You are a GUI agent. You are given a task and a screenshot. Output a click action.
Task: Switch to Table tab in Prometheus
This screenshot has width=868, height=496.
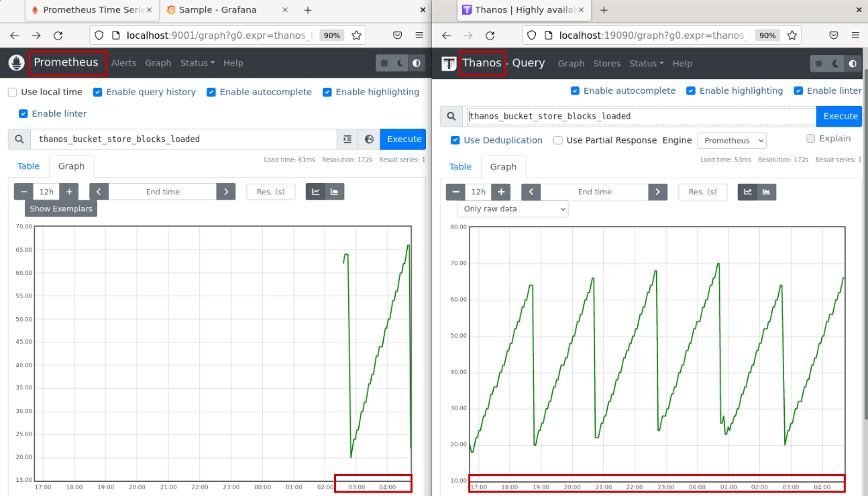click(28, 166)
